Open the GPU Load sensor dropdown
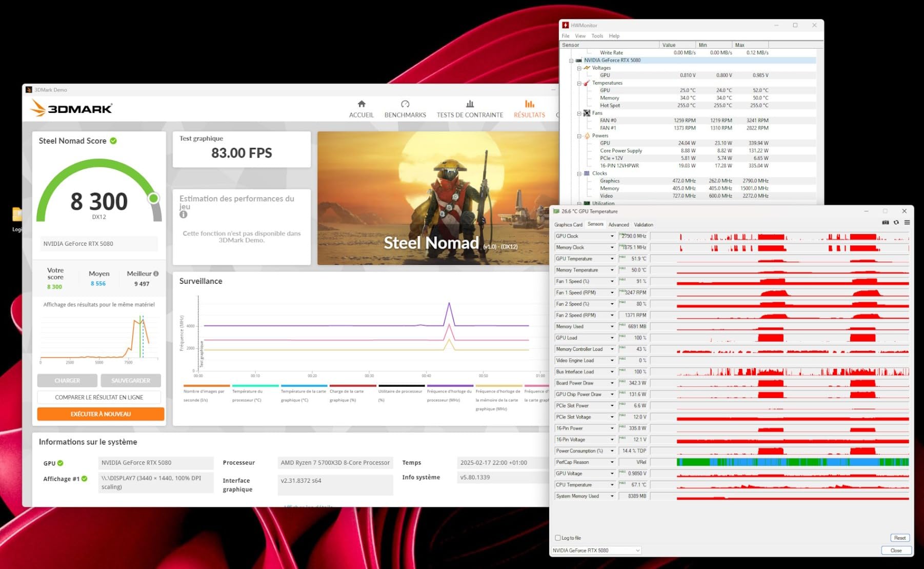The height and width of the screenshot is (569, 924). coord(612,338)
